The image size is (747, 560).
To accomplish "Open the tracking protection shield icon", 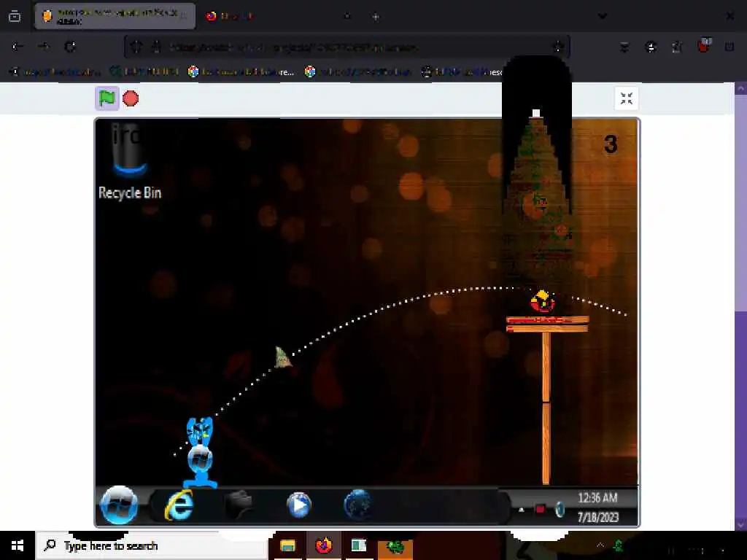I will (x=136, y=47).
